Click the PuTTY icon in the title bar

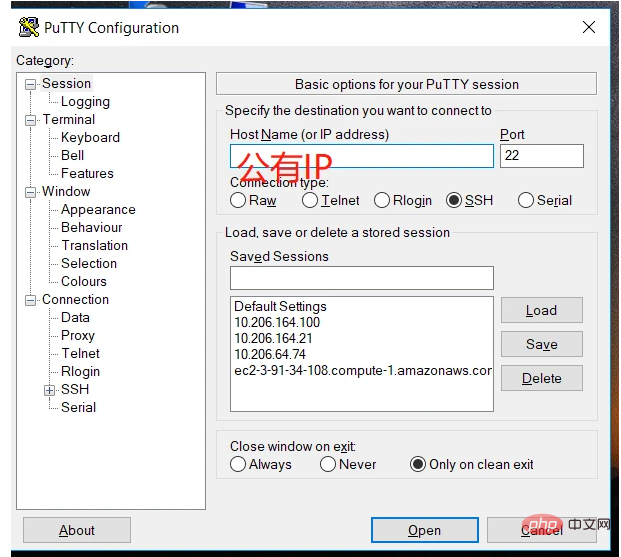coord(29,27)
